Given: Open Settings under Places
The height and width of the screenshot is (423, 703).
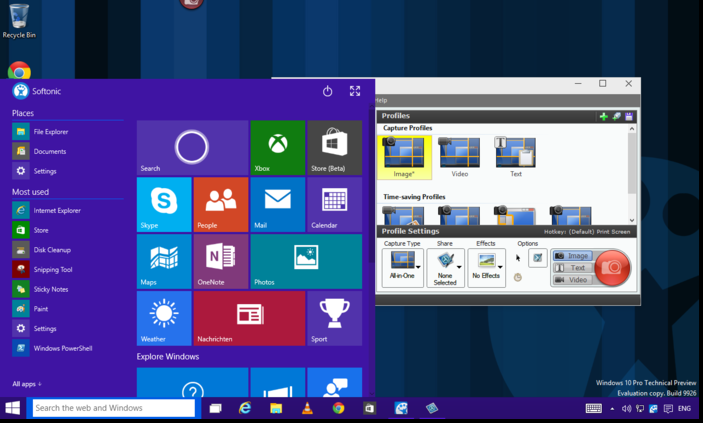Looking at the screenshot, I should point(67,171).
